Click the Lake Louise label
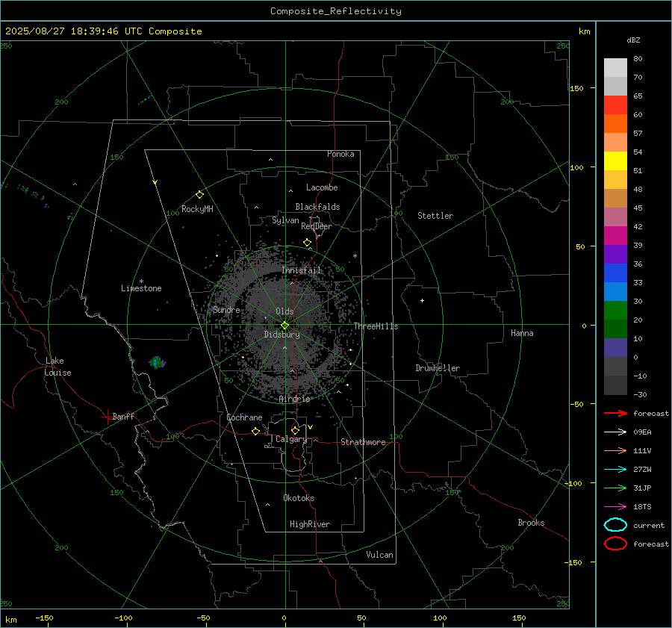 point(57,367)
